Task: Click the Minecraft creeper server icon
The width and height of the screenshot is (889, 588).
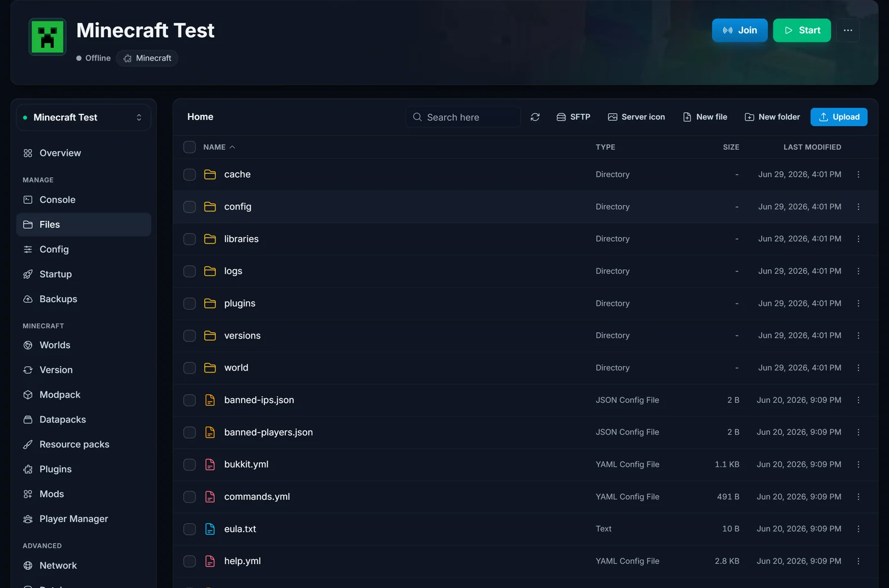Action: [x=47, y=37]
